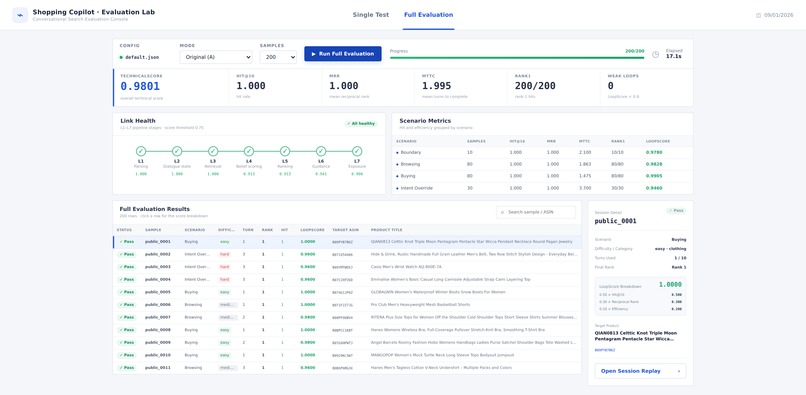Click the calendar icon beside the date
806x395 pixels.
pyautogui.click(x=758, y=15)
